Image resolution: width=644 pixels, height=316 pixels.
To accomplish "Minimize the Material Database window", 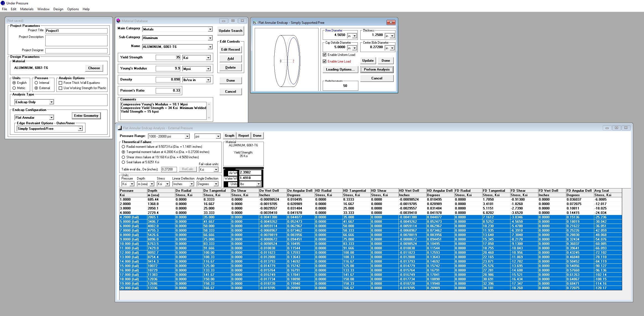I will click(223, 21).
